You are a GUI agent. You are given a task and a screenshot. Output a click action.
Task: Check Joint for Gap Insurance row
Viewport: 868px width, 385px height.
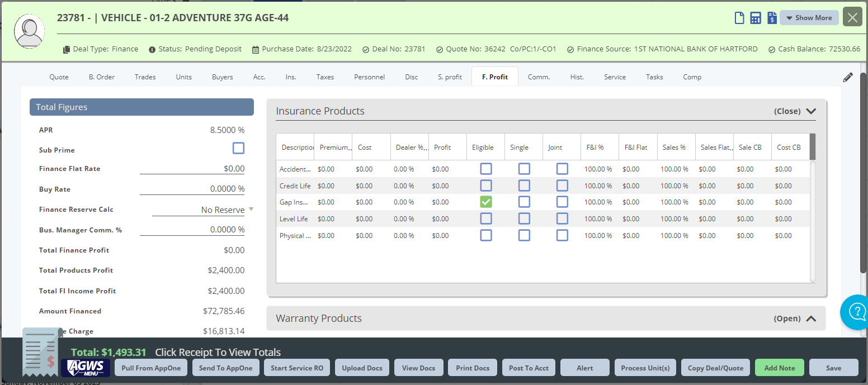coord(562,202)
